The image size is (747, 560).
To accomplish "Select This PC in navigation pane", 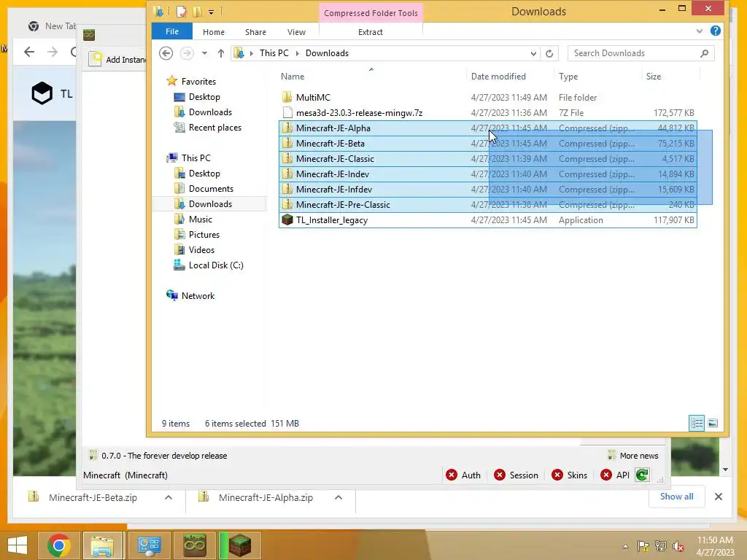I will 196,157.
